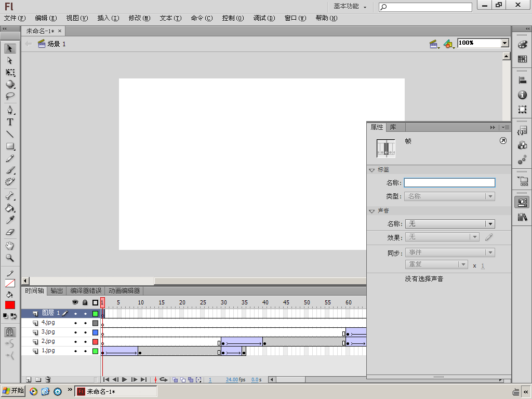532x399 pixels.
Task: Open the 控制(O) menu
Action: tap(233, 18)
